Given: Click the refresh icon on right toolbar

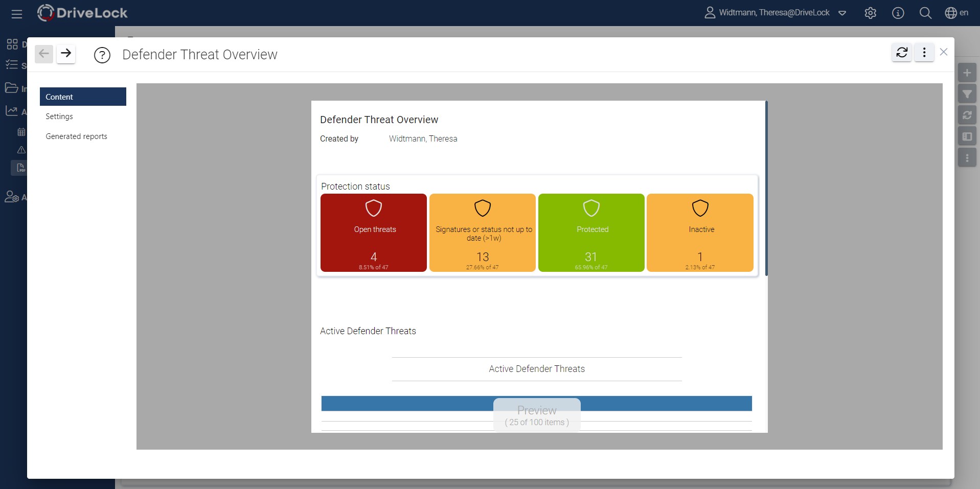Looking at the screenshot, I should click(x=967, y=115).
